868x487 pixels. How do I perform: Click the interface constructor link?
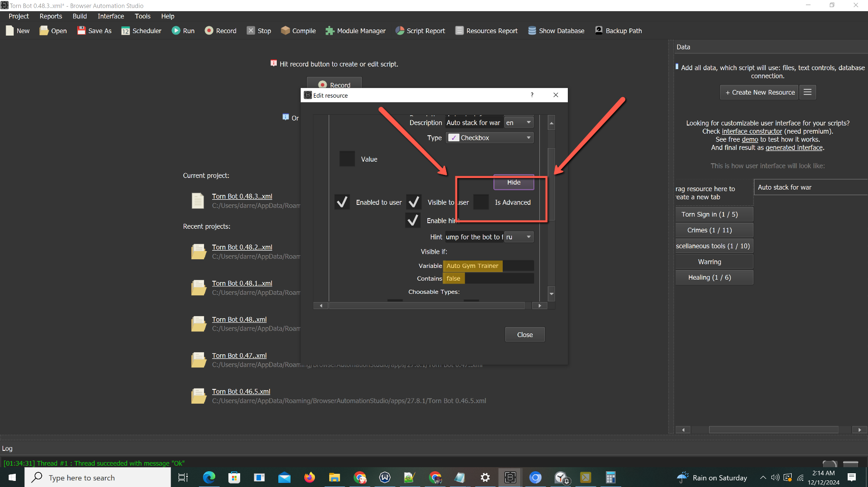tap(751, 131)
